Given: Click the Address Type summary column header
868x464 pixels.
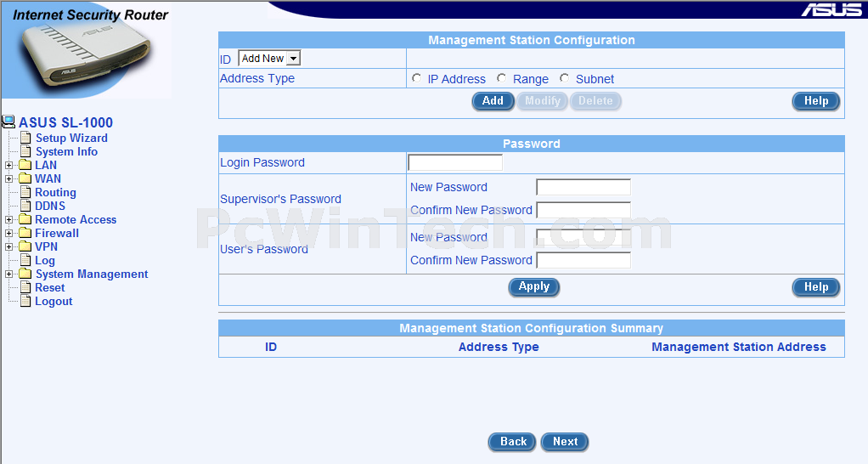Looking at the screenshot, I should click(499, 348).
